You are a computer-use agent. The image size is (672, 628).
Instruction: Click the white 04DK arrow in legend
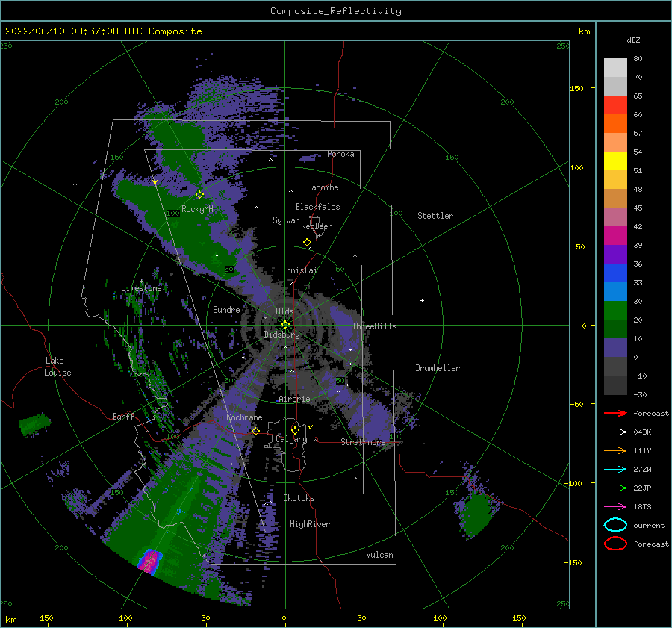(615, 432)
